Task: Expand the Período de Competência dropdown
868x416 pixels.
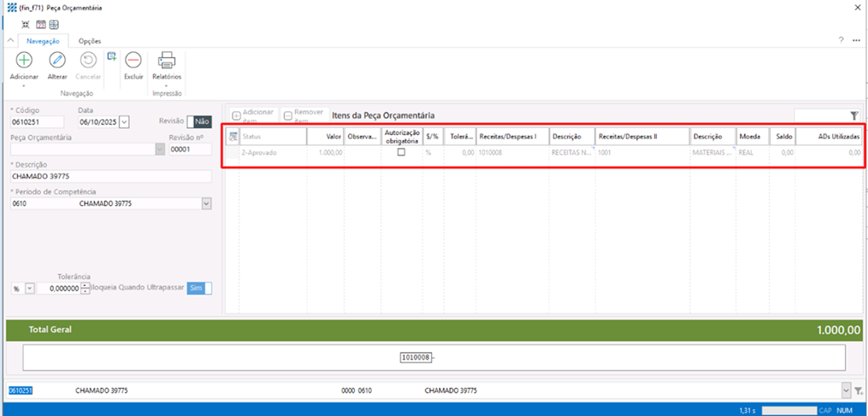Action: point(205,204)
